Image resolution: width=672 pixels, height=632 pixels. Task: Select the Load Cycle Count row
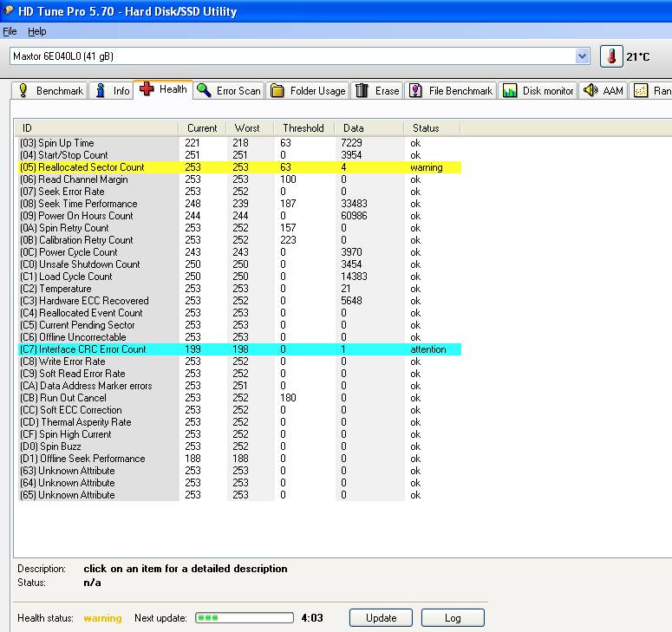[239, 277]
